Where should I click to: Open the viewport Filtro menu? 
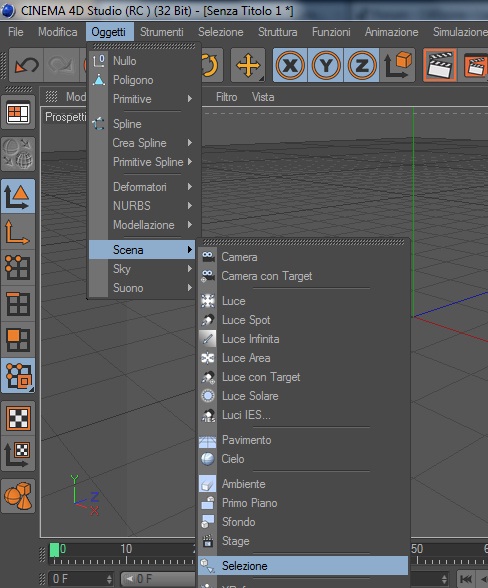click(x=227, y=97)
